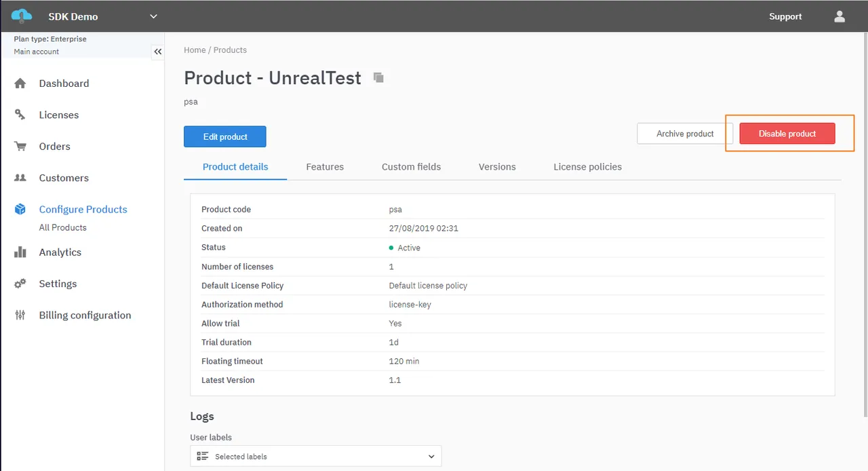Click the Edit product button

[x=224, y=136]
